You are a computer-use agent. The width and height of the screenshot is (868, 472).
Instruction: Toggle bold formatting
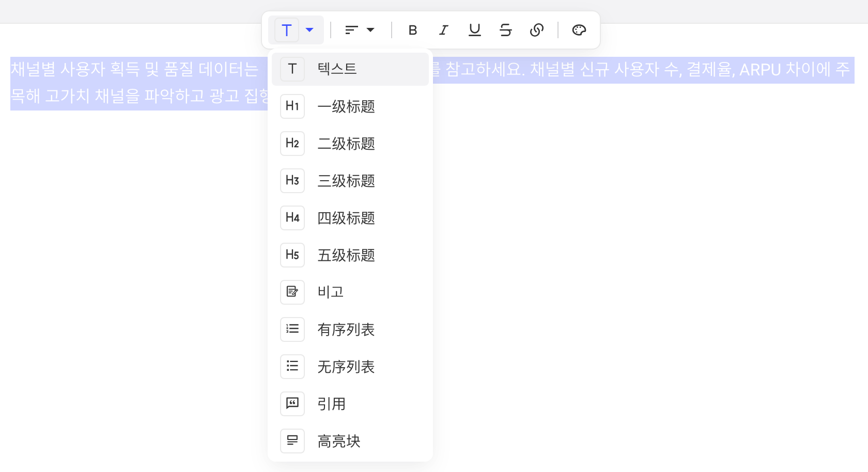tap(412, 30)
